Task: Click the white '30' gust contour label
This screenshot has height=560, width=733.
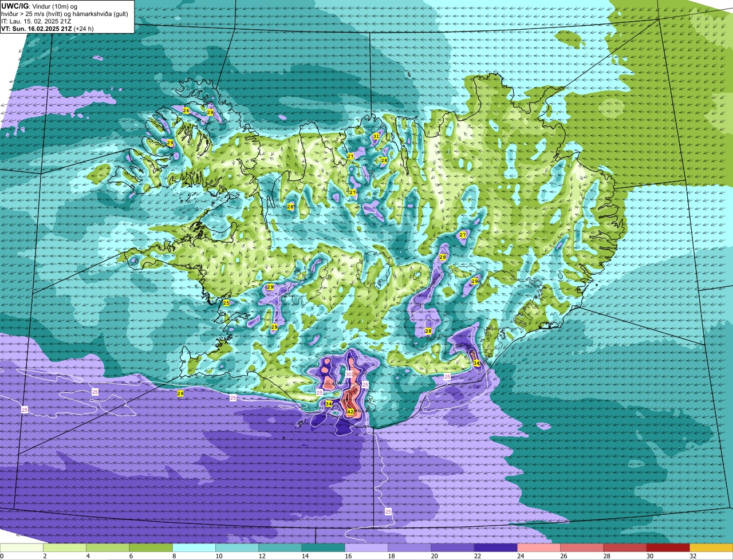Action: coord(349,374)
